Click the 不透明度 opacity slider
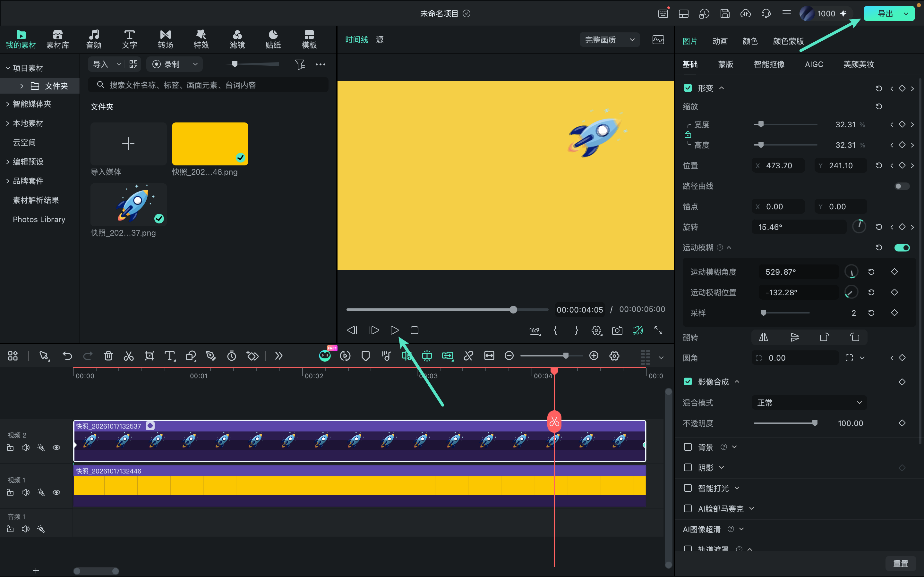Image resolution: width=924 pixels, height=577 pixels. coord(785,423)
